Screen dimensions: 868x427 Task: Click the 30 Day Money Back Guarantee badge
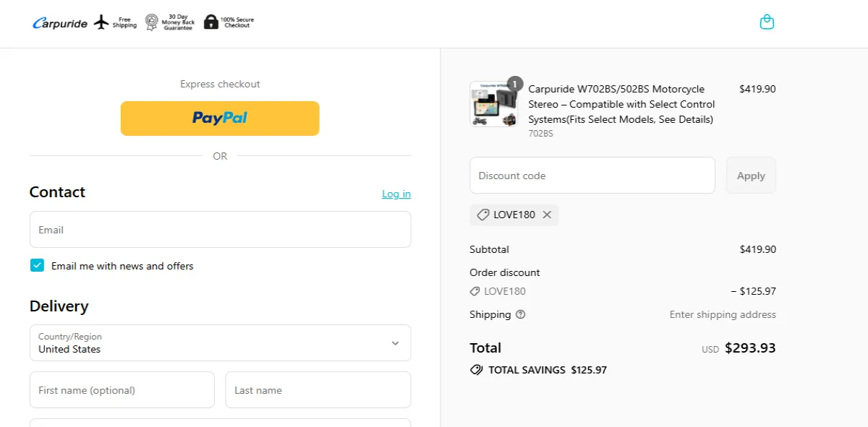(x=151, y=22)
